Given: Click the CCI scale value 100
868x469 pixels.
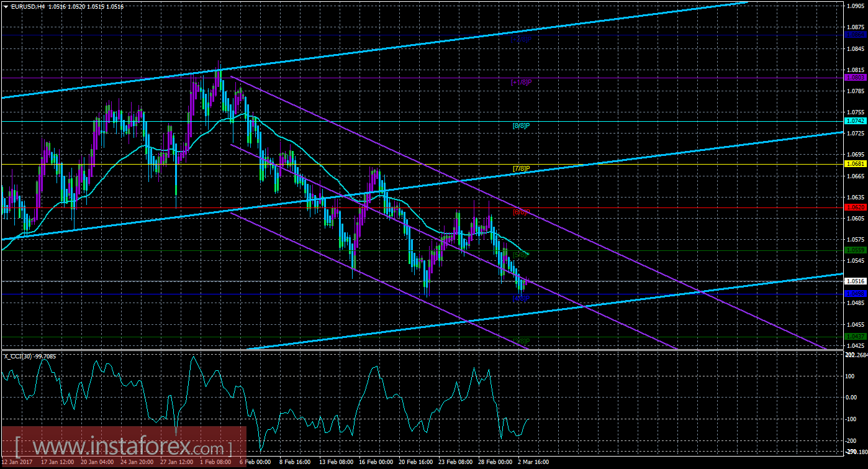Looking at the screenshot, I should pos(851,375).
